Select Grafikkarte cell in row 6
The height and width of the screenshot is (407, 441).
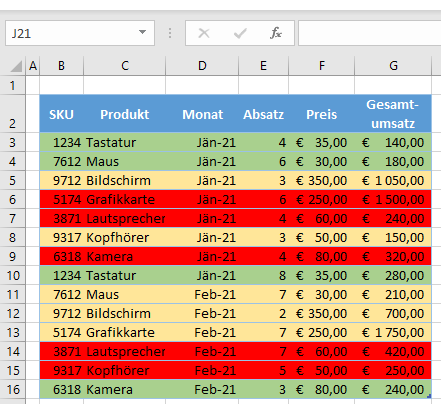pos(125,199)
